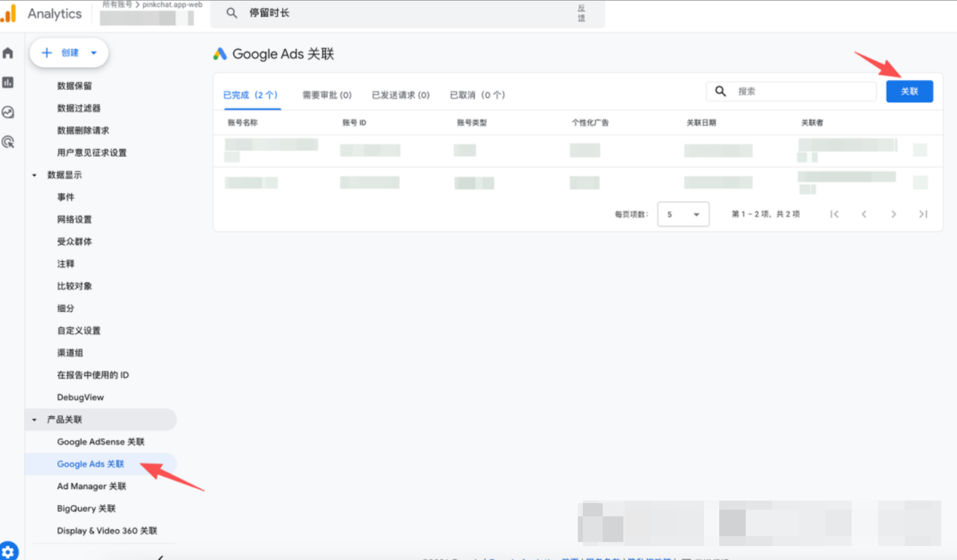Open the Admin settings gear icon
The image size is (957, 560).
click(x=8, y=550)
